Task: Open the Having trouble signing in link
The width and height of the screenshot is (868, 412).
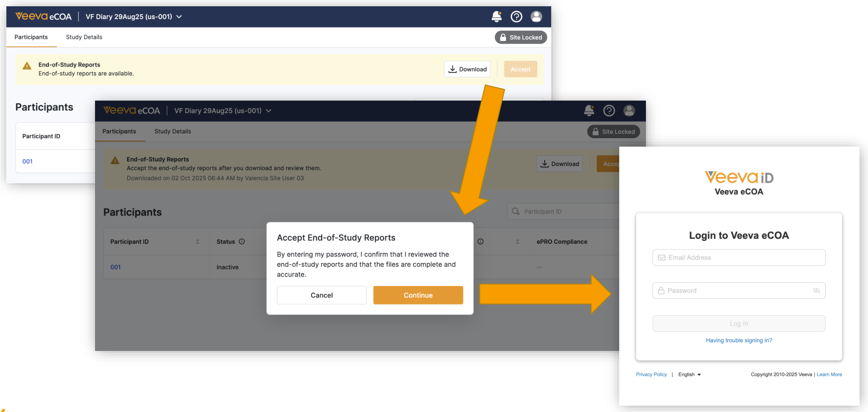Action: pyautogui.click(x=739, y=340)
